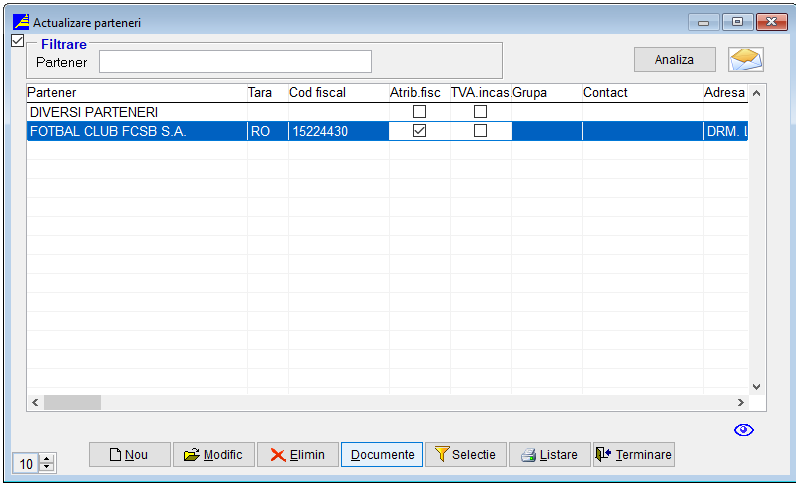Print list with the Listare button
Screen dimensions: 796x483
point(549,454)
